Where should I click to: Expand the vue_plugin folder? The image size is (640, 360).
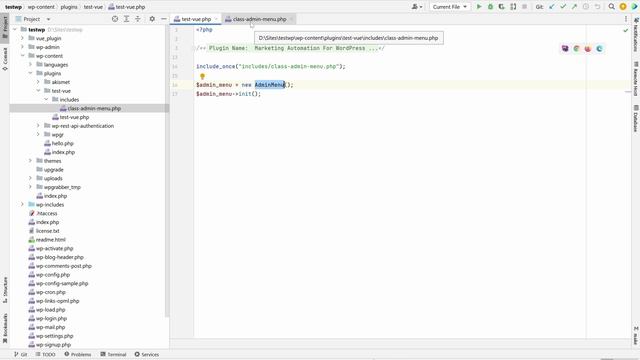point(22,38)
